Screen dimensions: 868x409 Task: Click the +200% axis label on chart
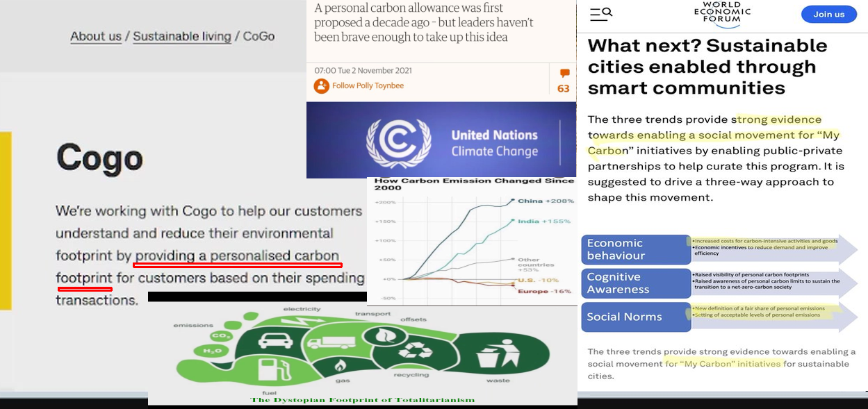tap(385, 203)
